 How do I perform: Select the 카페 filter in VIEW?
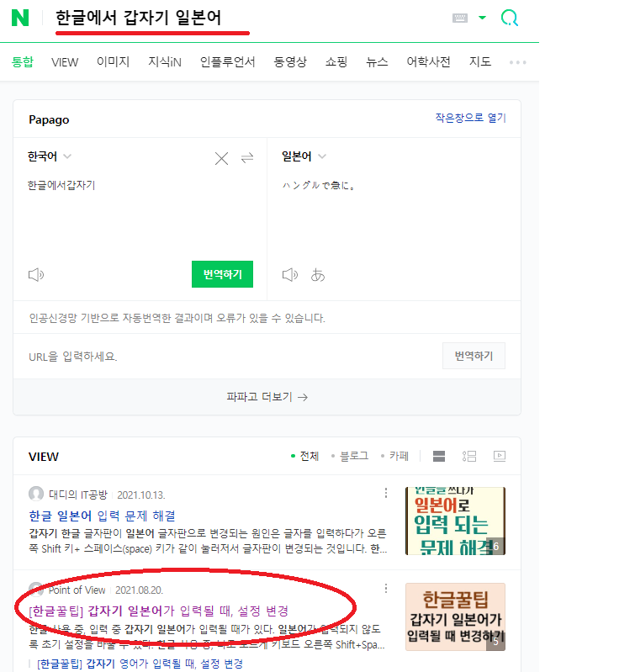394,456
